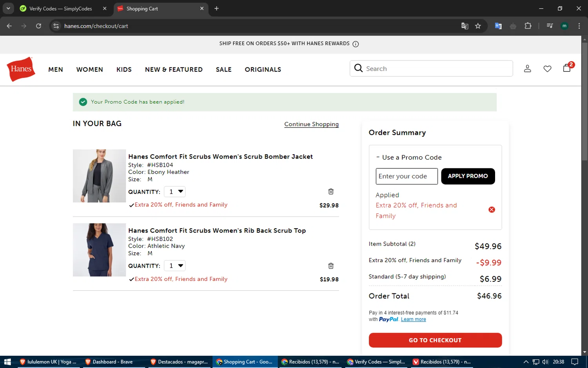The width and height of the screenshot is (588, 368).
Task: Click the browser address bar URL
Action: pos(96,26)
